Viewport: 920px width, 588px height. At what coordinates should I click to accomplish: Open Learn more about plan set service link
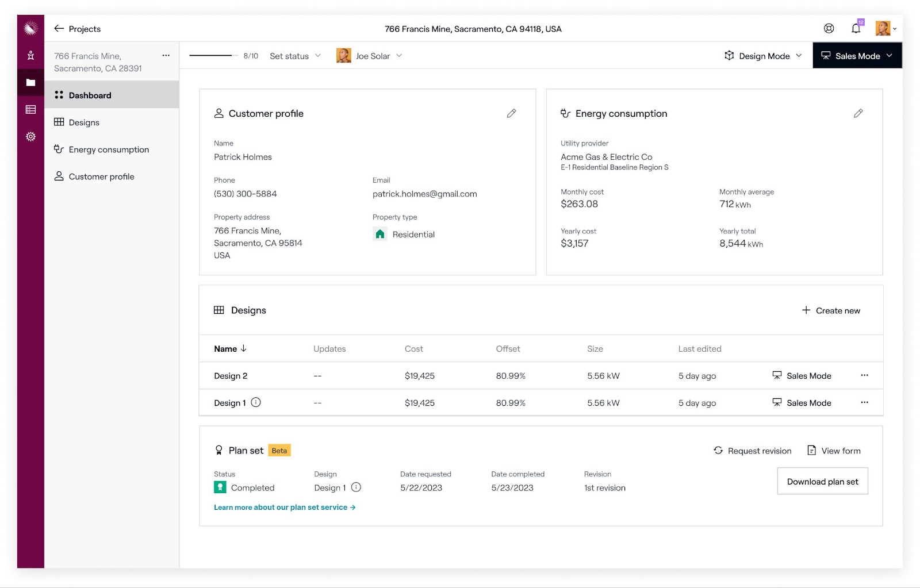pos(285,508)
